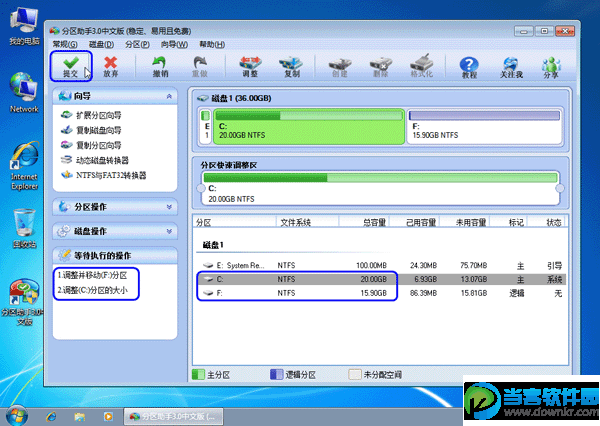Click the 15.81GB free capacity cell

474,293
